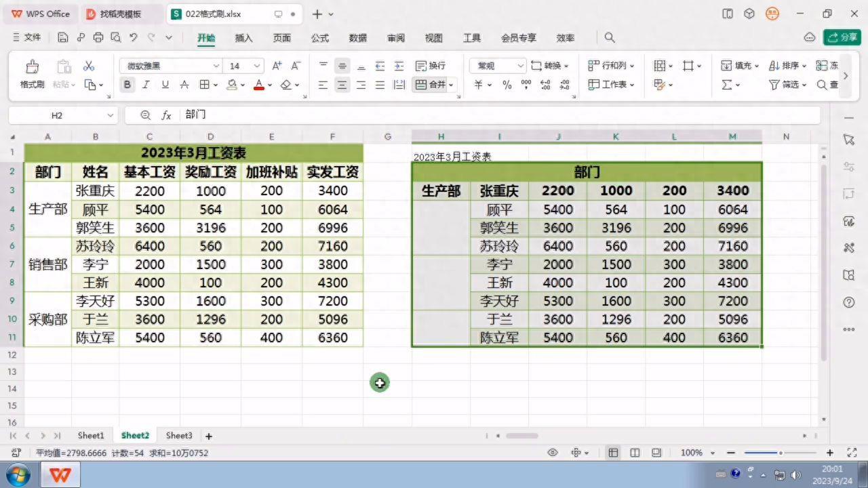The image size is (868, 488).
Task: Open the Insert (插入) ribbon tab
Action: [243, 38]
